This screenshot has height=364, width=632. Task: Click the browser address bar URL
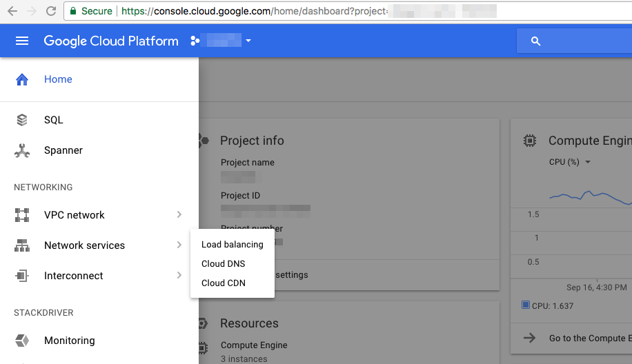tap(254, 11)
